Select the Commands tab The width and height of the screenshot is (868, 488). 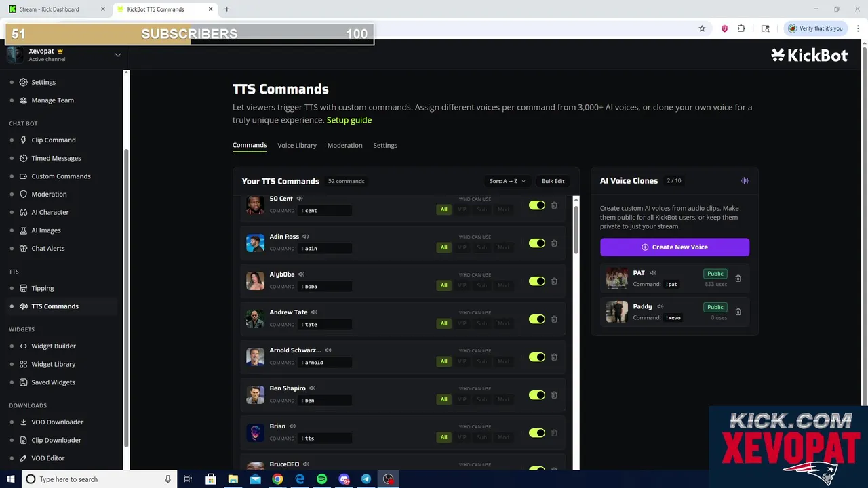pos(250,145)
